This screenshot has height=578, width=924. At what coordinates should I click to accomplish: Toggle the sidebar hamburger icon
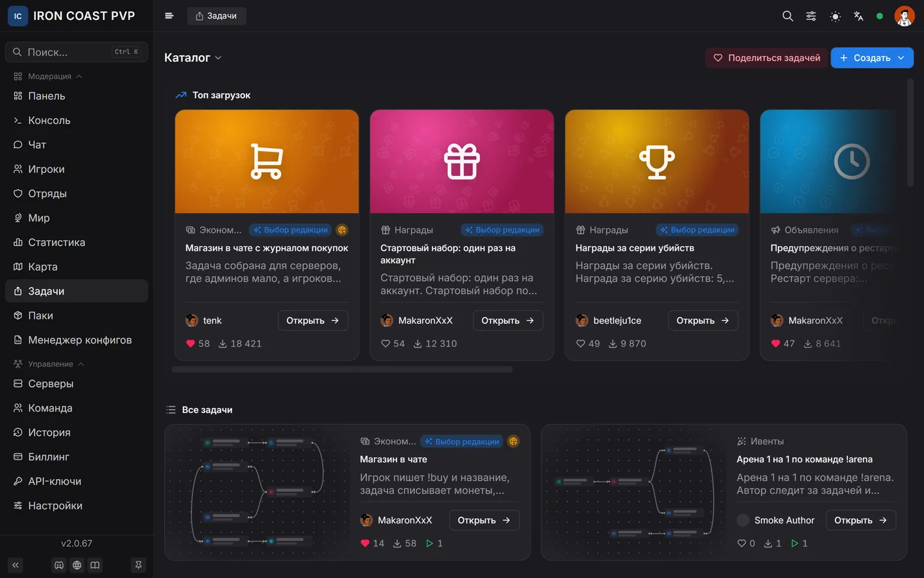(169, 16)
